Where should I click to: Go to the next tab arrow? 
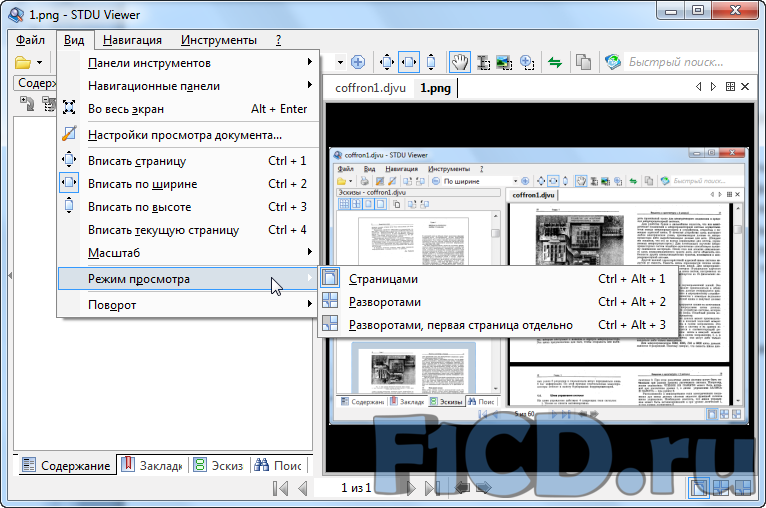click(x=713, y=86)
